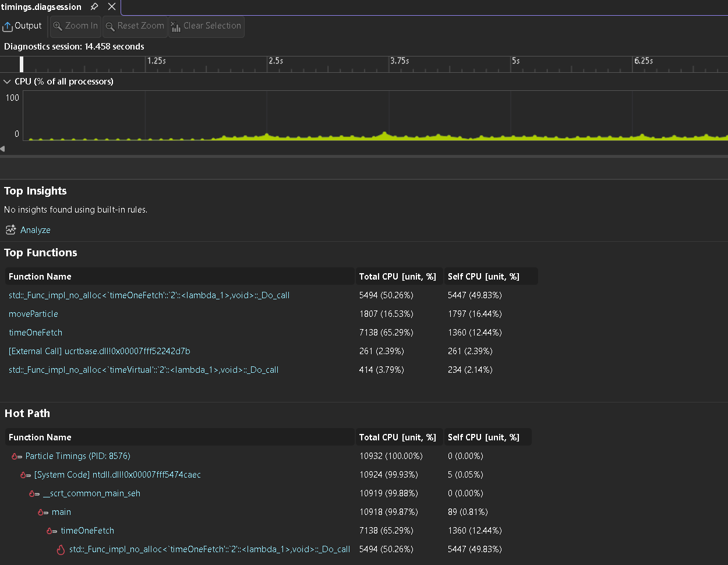Select Particle Timings (PID: 8576) in Hot Path

click(78, 456)
